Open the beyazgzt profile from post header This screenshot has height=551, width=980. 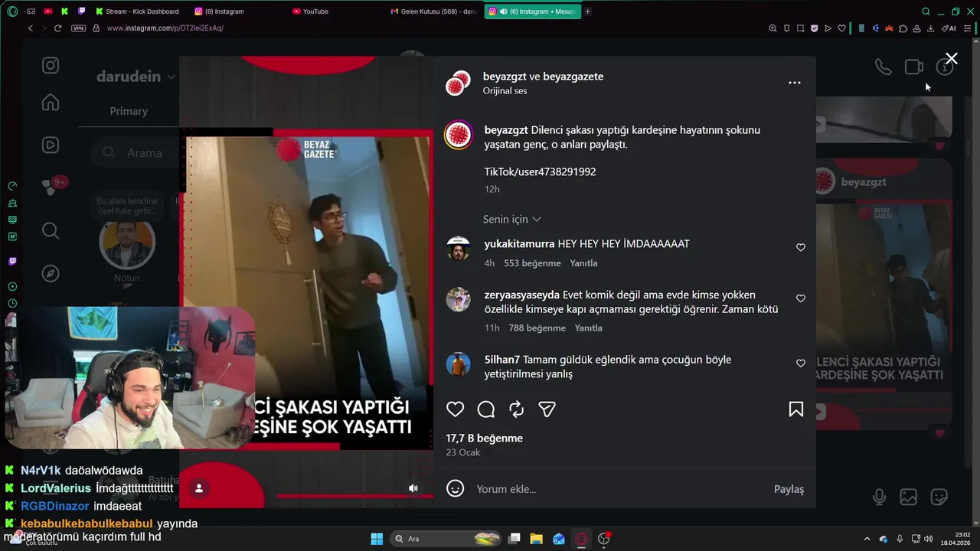pyautogui.click(x=505, y=77)
